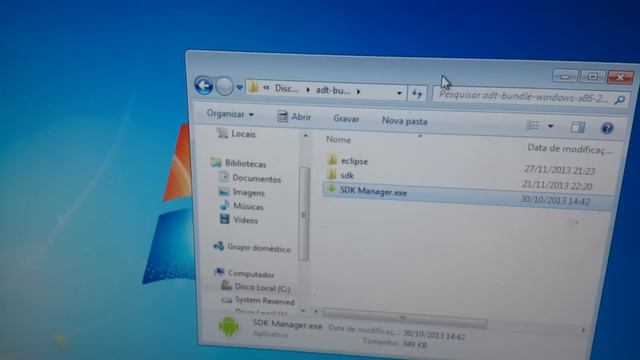
Task: Click the Documentos icon in sidebar
Action: click(x=223, y=177)
